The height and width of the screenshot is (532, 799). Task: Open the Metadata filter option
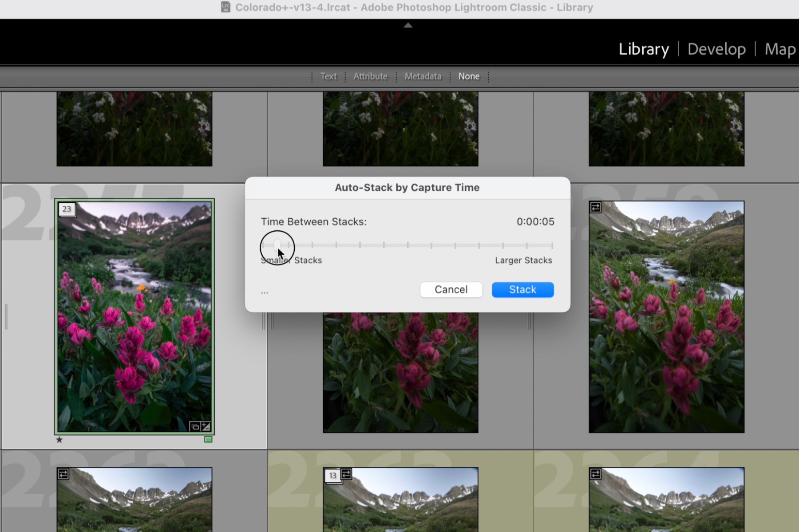tap(423, 76)
